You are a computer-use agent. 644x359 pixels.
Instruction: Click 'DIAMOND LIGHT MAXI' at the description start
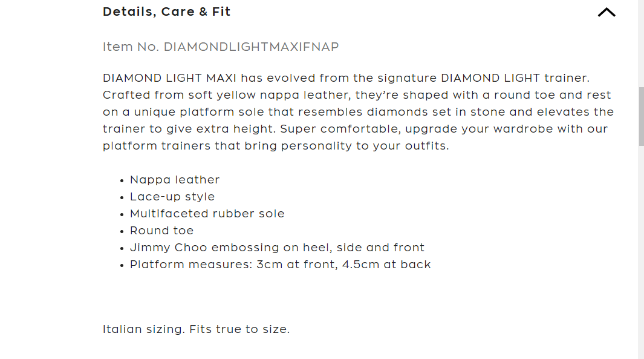pyautogui.click(x=169, y=78)
